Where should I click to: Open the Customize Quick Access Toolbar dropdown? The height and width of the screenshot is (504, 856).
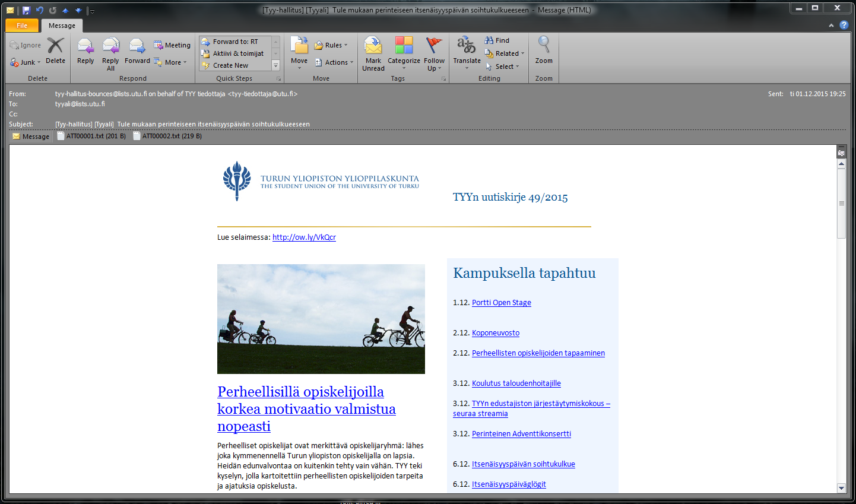coord(92,11)
